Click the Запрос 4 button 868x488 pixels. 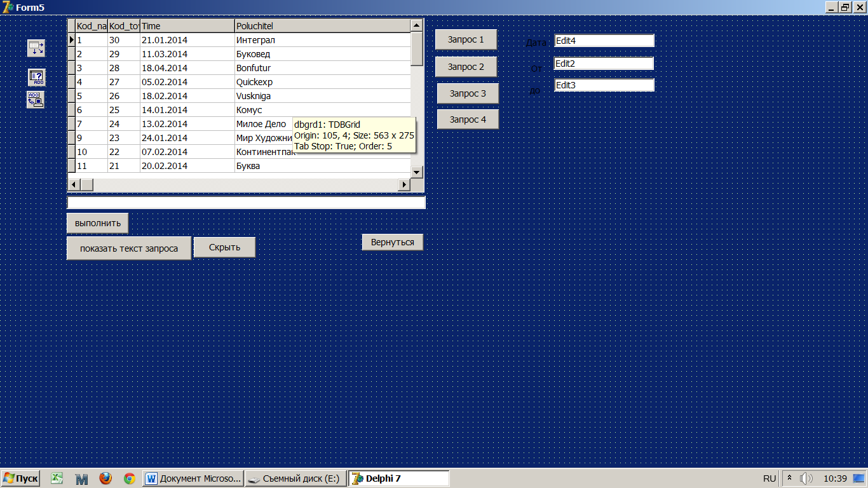click(468, 119)
